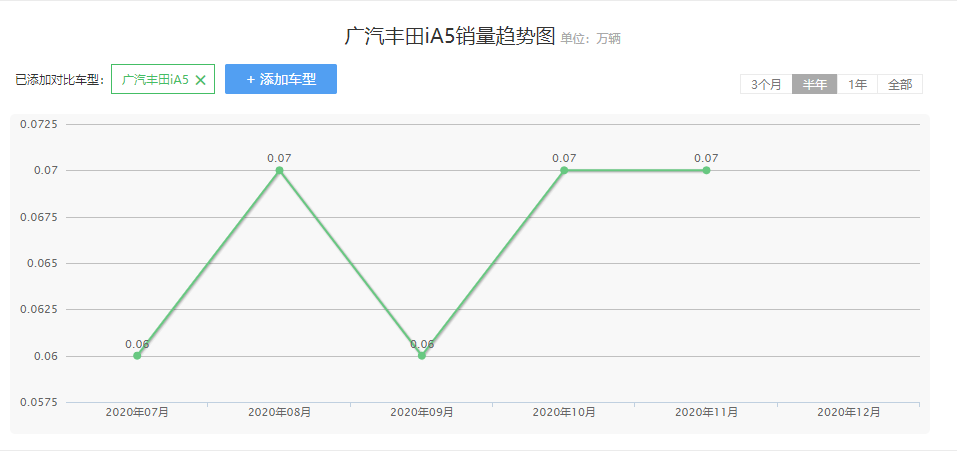Choose the 全部 time range tab

(x=899, y=85)
